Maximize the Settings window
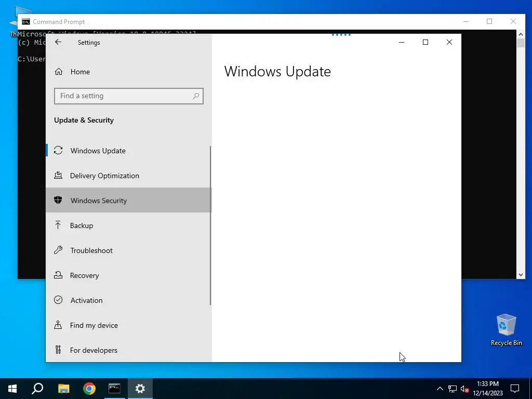Viewport: 532px width, 399px height. coord(425,42)
